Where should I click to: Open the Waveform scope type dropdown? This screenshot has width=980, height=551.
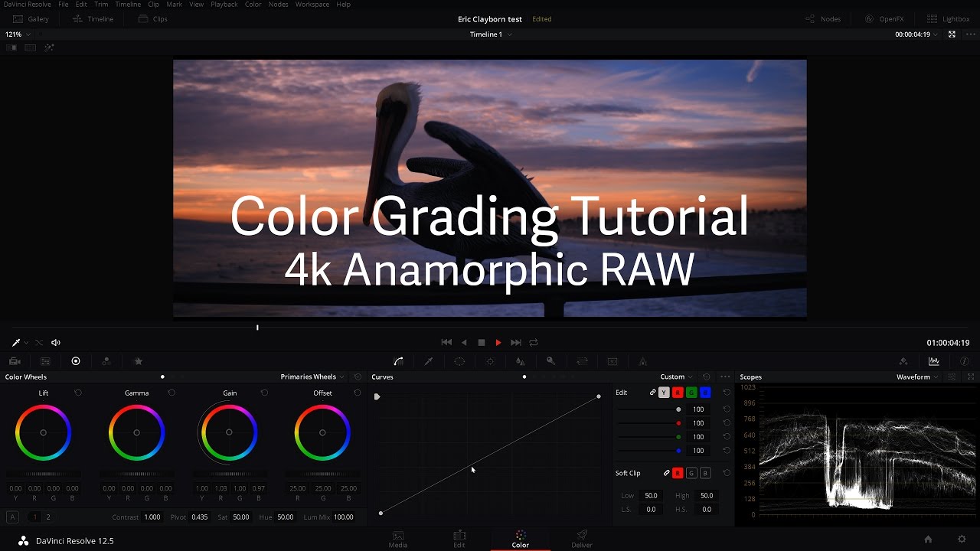tap(917, 377)
